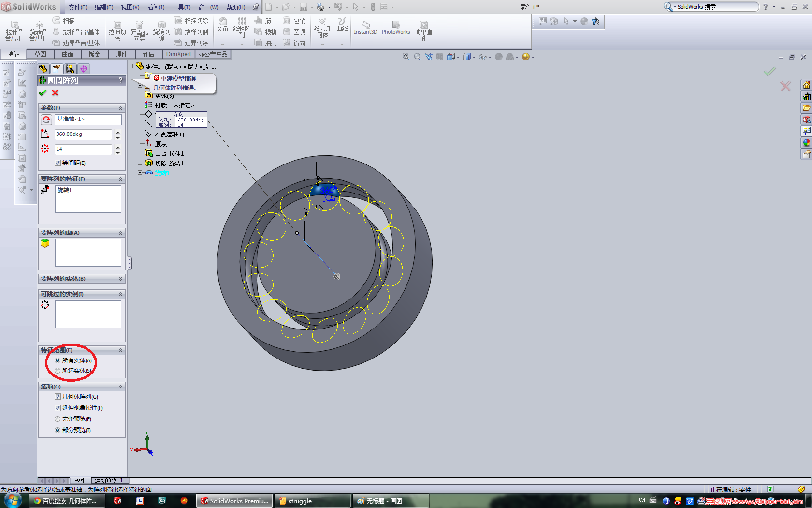
Task: Click the Extruded Boss/Base (拉伸凸台/基体) tool
Action: pyautogui.click(x=14, y=31)
